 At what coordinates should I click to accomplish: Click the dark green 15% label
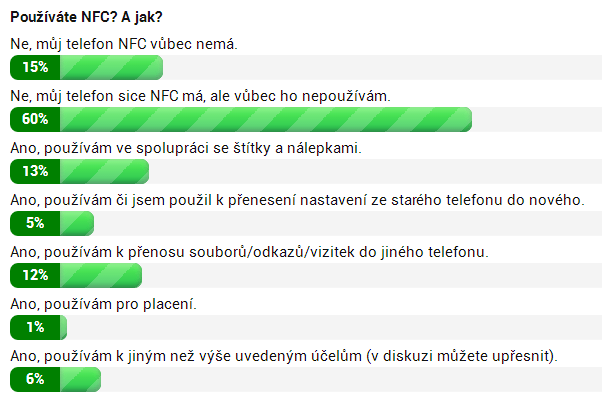point(35,67)
